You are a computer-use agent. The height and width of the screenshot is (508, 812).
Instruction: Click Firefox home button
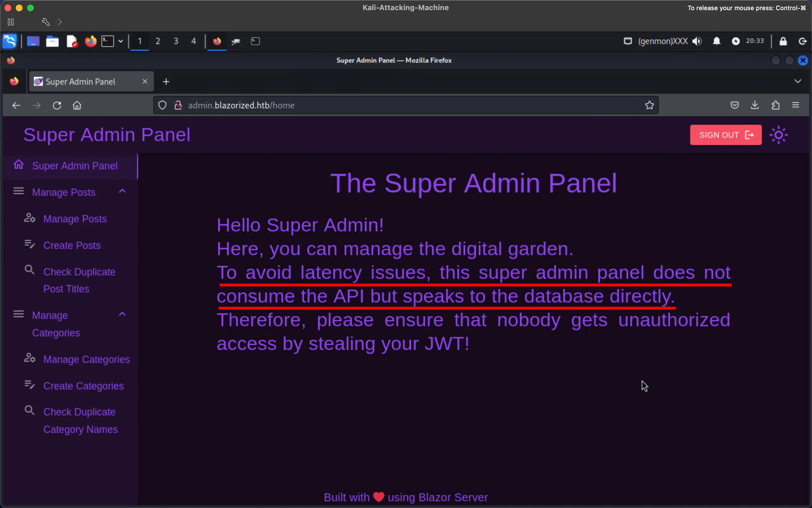[77, 106]
